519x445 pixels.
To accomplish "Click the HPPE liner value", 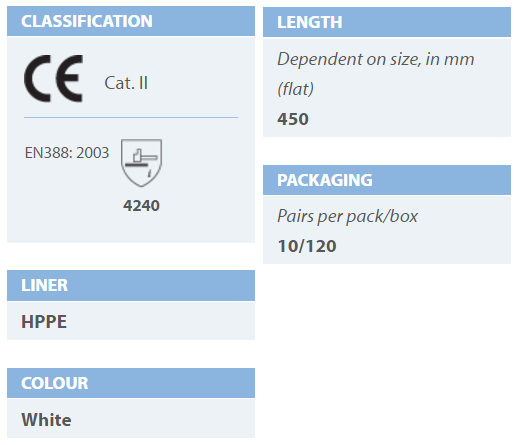I will 44,322.
